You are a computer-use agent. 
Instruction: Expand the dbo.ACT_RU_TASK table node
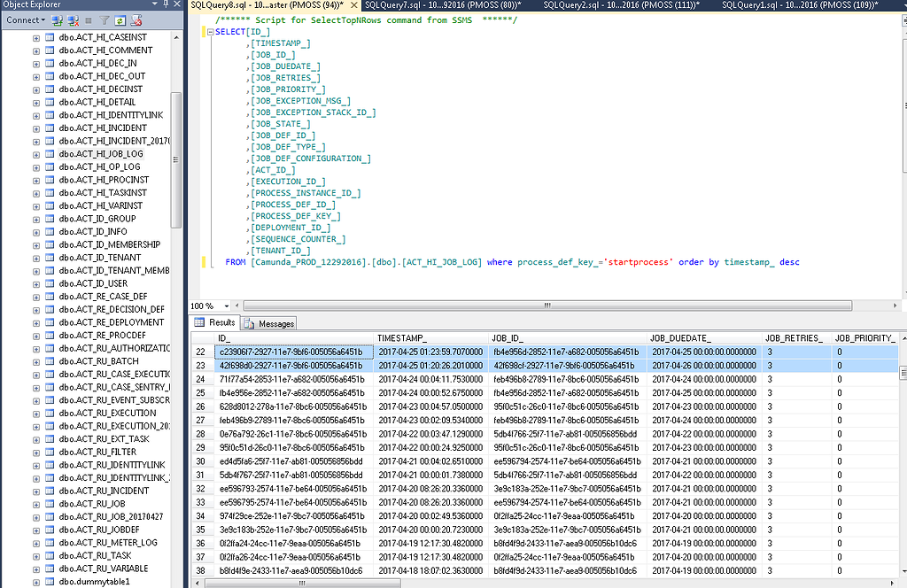(35, 556)
